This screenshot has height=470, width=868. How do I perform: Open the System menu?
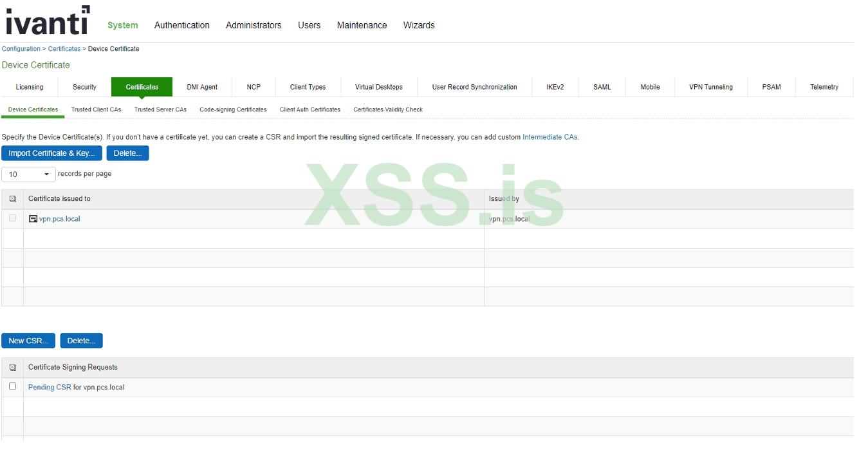(123, 25)
